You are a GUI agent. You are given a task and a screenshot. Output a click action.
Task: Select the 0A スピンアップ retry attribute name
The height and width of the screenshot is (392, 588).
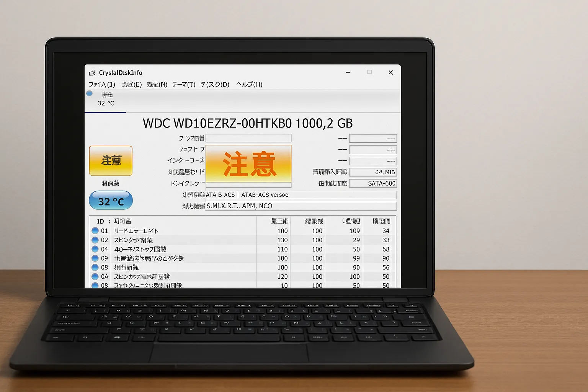click(x=142, y=276)
